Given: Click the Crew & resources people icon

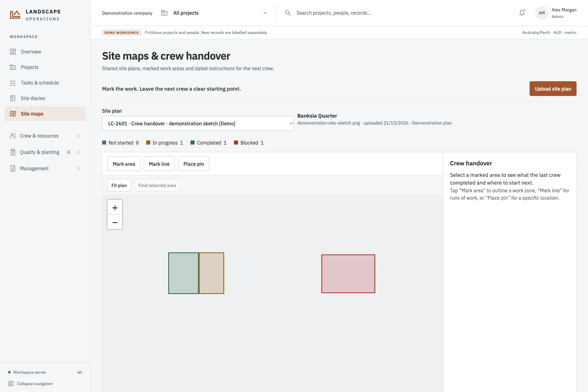Looking at the screenshot, I should point(13,136).
